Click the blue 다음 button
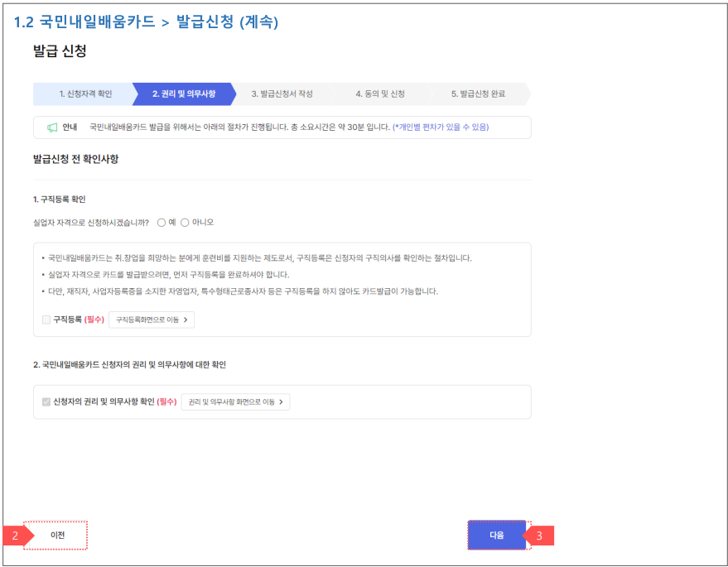Image resolution: width=728 pixels, height=567 pixels. coord(497,534)
